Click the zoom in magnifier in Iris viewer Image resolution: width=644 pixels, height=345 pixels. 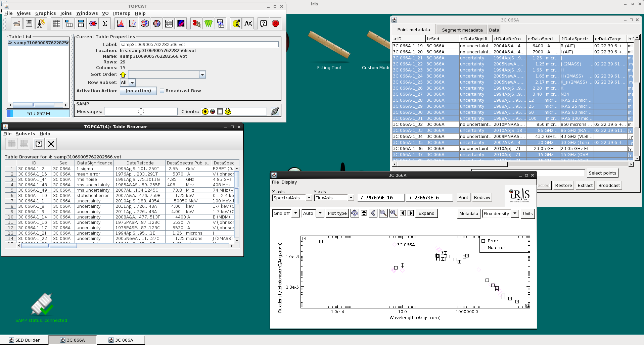click(394, 213)
